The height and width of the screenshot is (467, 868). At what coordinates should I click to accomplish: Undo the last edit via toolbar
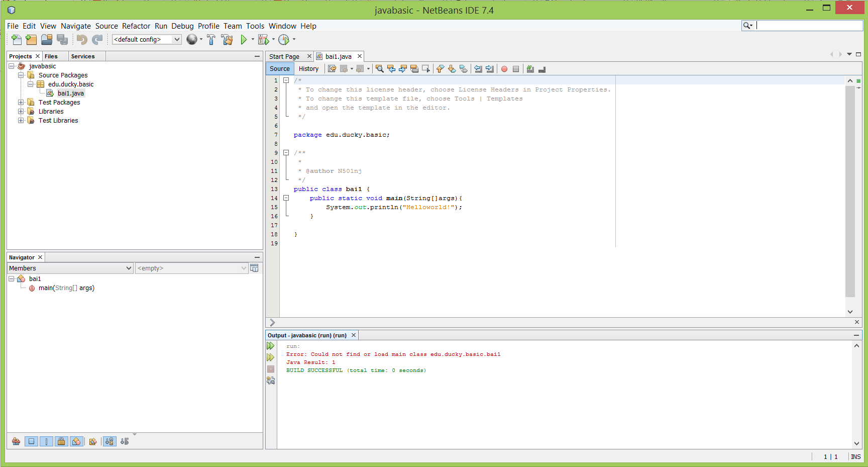82,39
